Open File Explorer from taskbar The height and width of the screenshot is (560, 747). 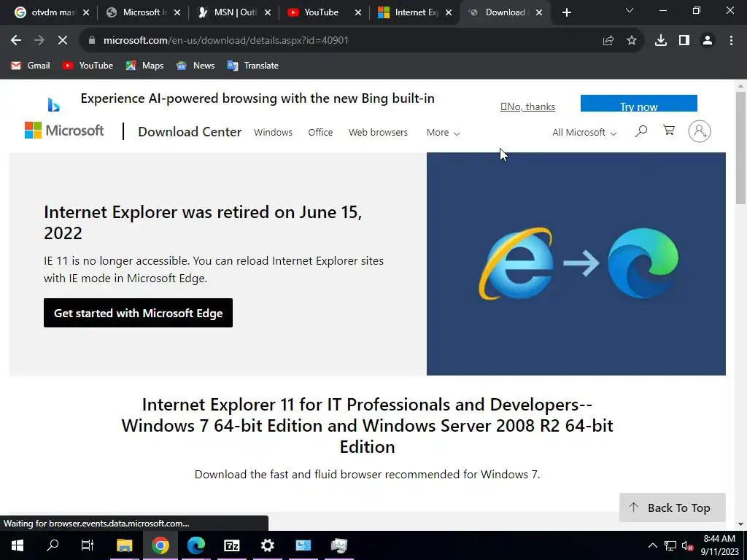pos(124,545)
